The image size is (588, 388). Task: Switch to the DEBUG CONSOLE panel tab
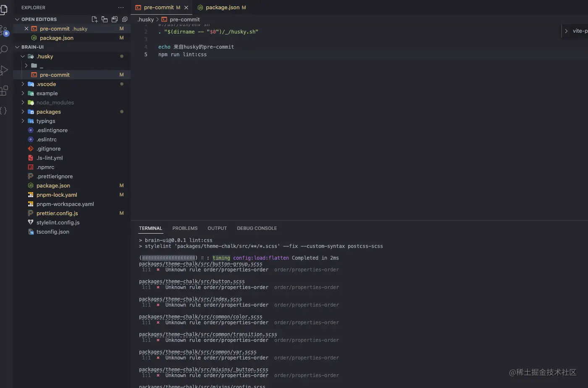[x=257, y=228]
